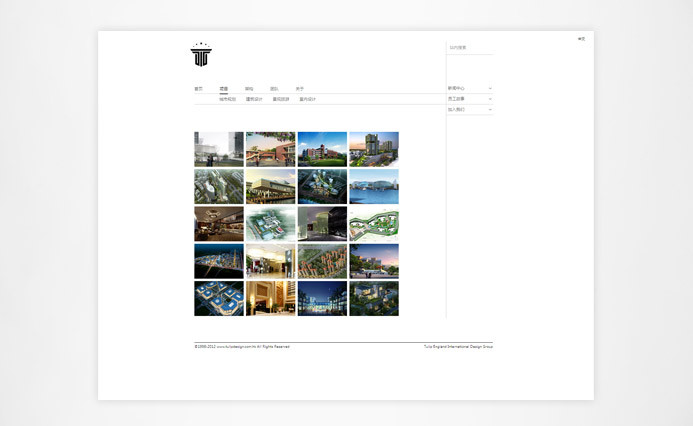Expand the middle sidebar section below 新闻中心
This screenshot has height=426, width=693.
coord(490,99)
